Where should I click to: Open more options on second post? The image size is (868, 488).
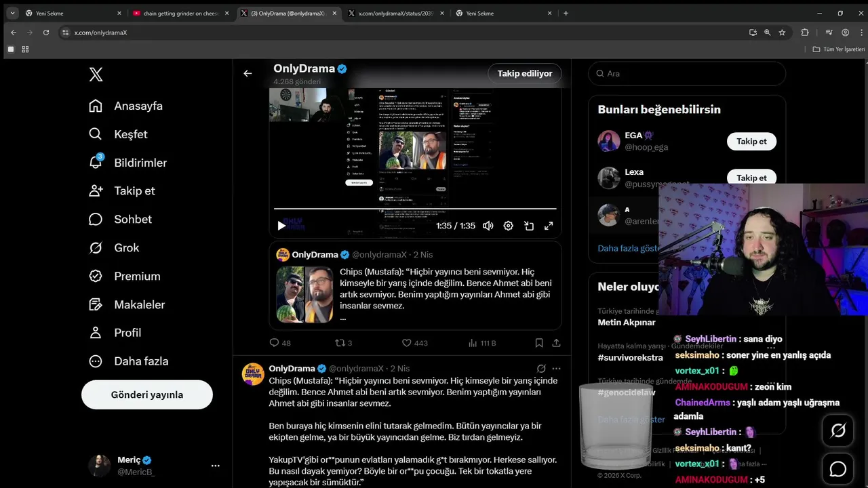click(x=556, y=369)
